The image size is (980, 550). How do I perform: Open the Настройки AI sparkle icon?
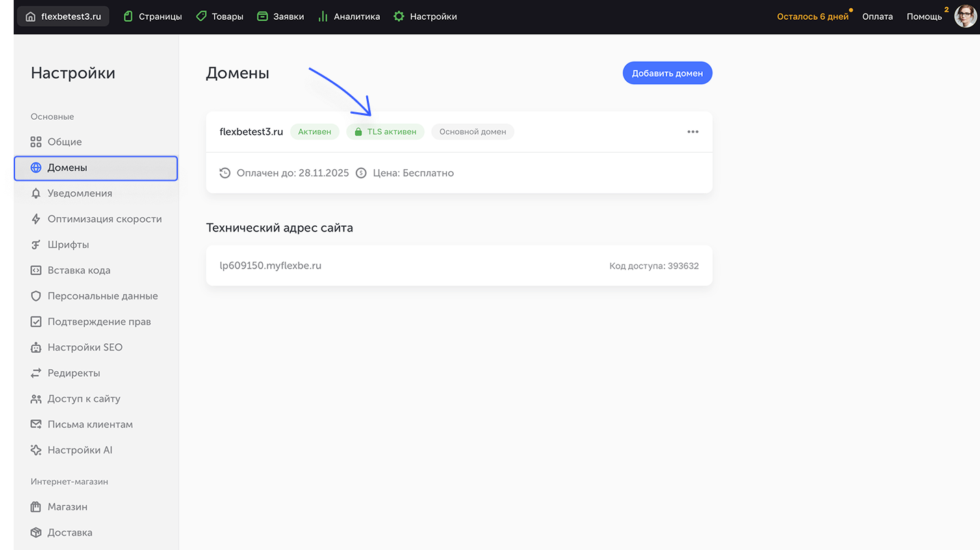coord(35,449)
